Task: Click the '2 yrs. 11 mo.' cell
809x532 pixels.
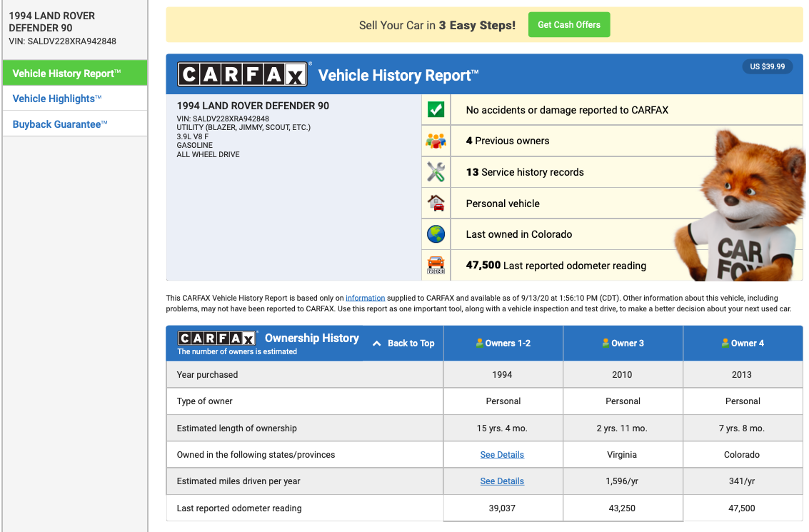Action: coord(622,428)
